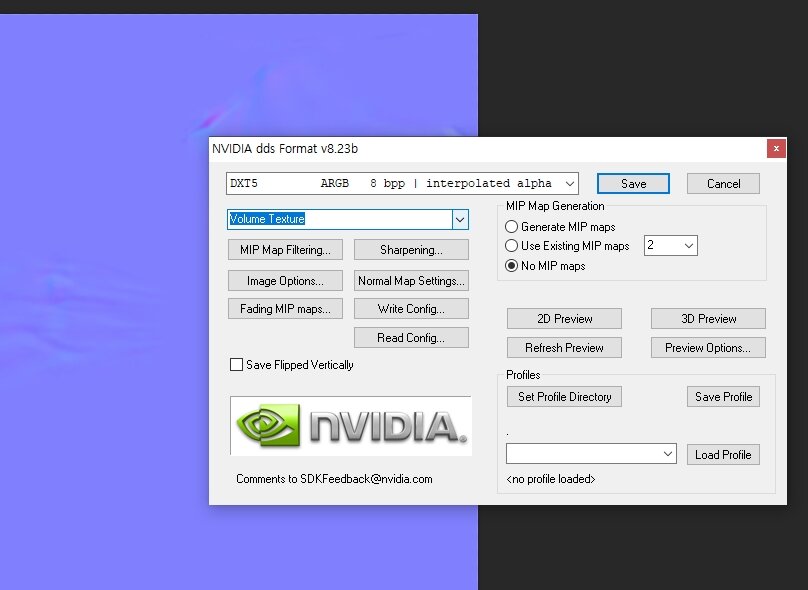Click Save Profile button
Viewport: 808px width, 590px height.
click(723, 397)
